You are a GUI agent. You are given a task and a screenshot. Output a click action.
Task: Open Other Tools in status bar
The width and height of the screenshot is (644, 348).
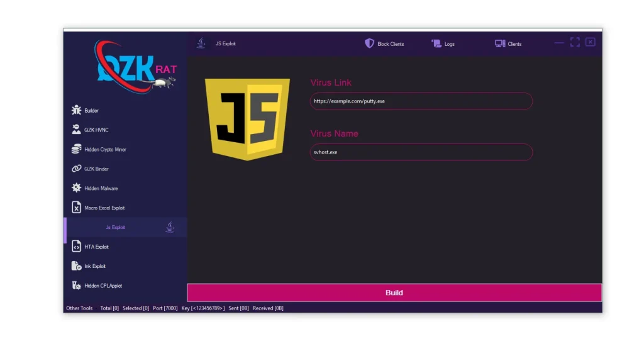coord(79,308)
